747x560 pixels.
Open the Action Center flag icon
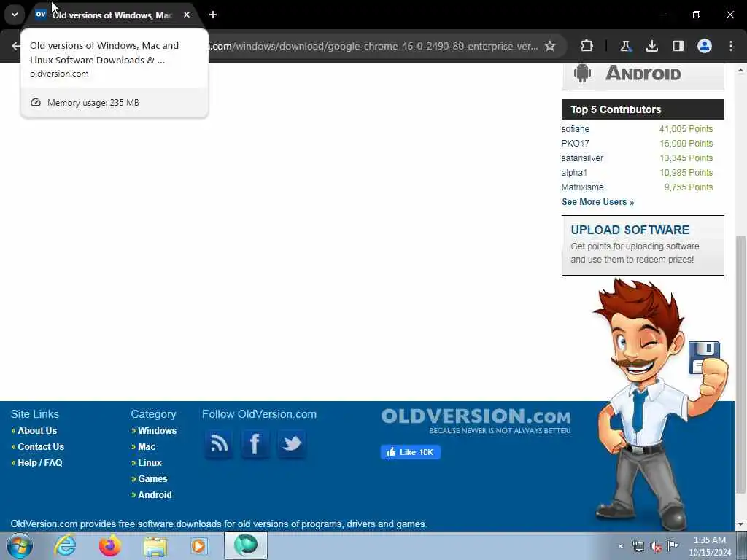click(x=673, y=546)
